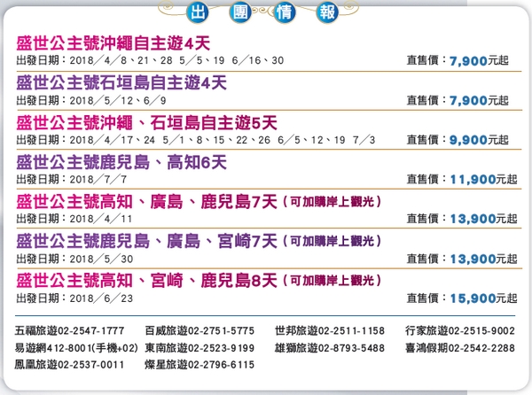
Task: Click 行家旅遊02-2515-9002 contact
Action: (460, 330)
